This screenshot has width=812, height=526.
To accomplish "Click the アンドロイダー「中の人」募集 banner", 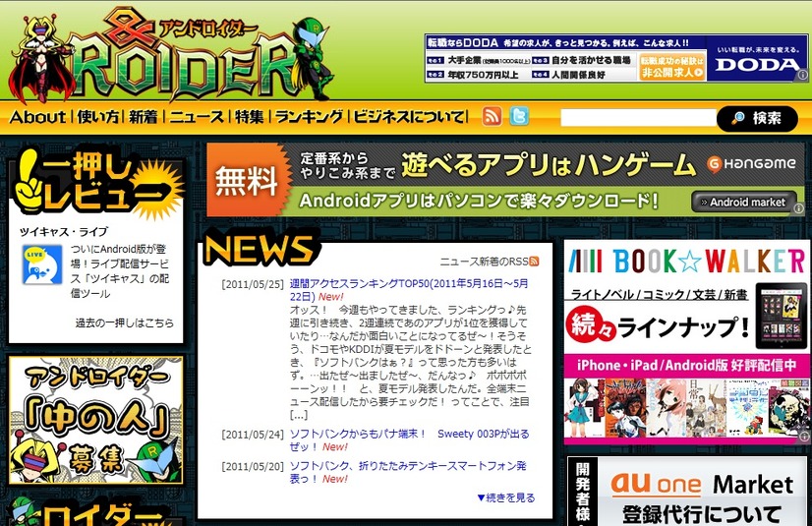I will [95, 420].
